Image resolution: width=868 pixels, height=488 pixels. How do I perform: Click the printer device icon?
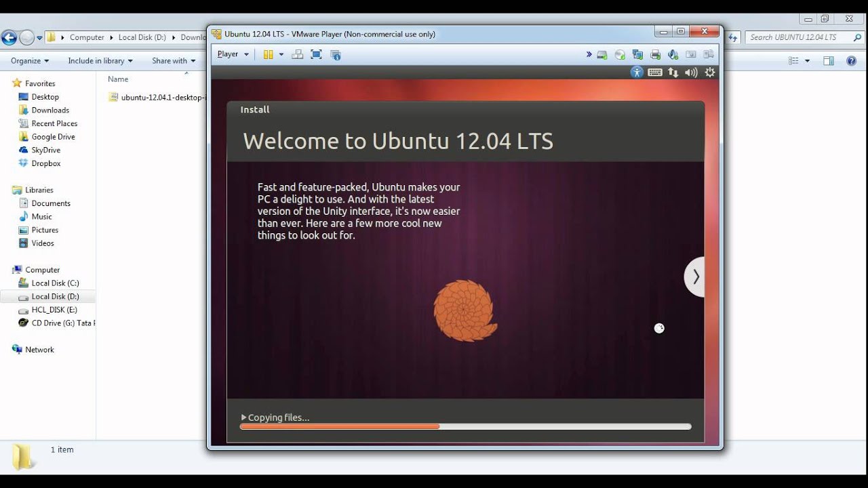655,54
